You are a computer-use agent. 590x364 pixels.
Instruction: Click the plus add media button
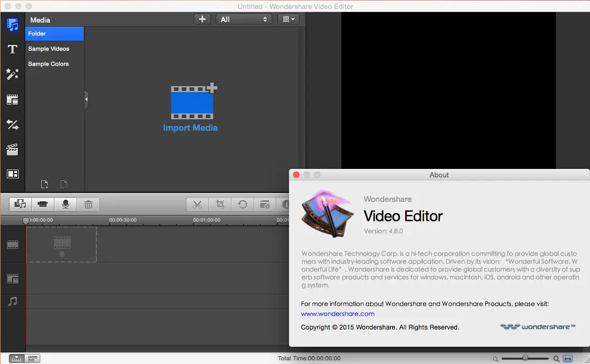203,19
